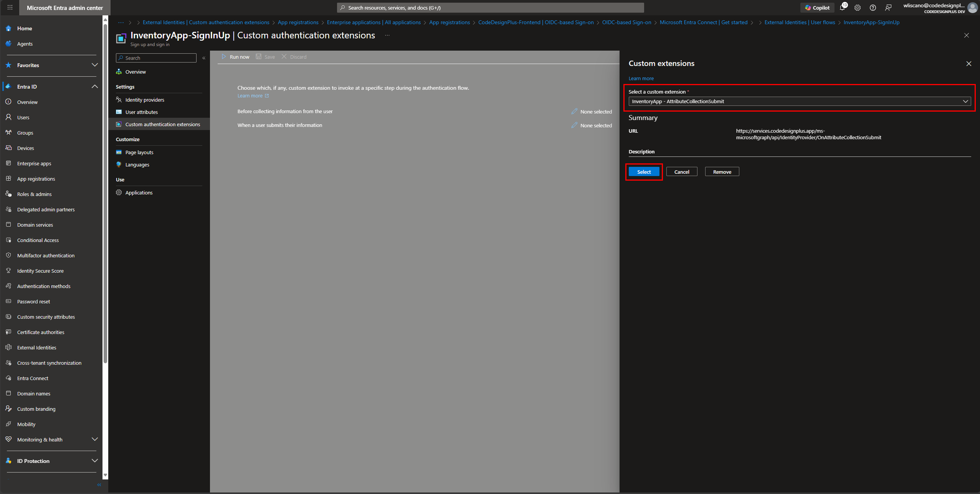Open Cross-tenant synchronization in sidebar

49,363
